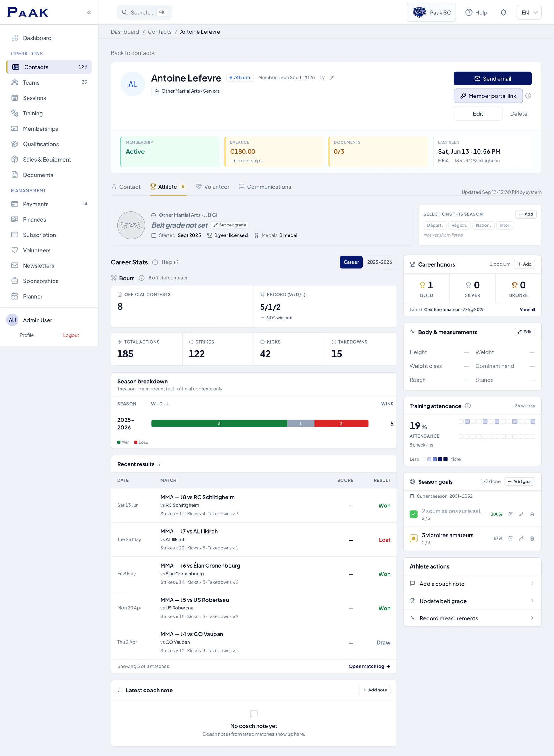This screenshot has height=756, width=554.
Task: Click the grey draw bar segment
Action: (x=301, y=423)
